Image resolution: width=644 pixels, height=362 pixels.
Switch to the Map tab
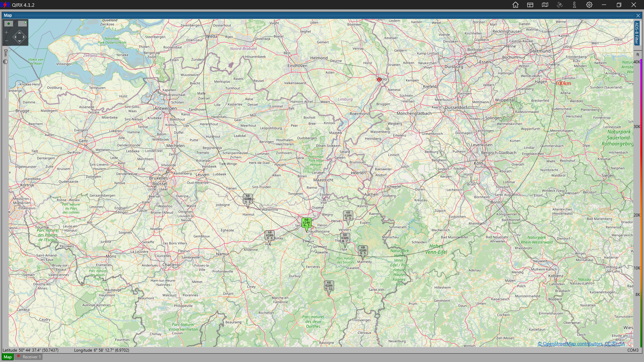click(x=8, y=357)
